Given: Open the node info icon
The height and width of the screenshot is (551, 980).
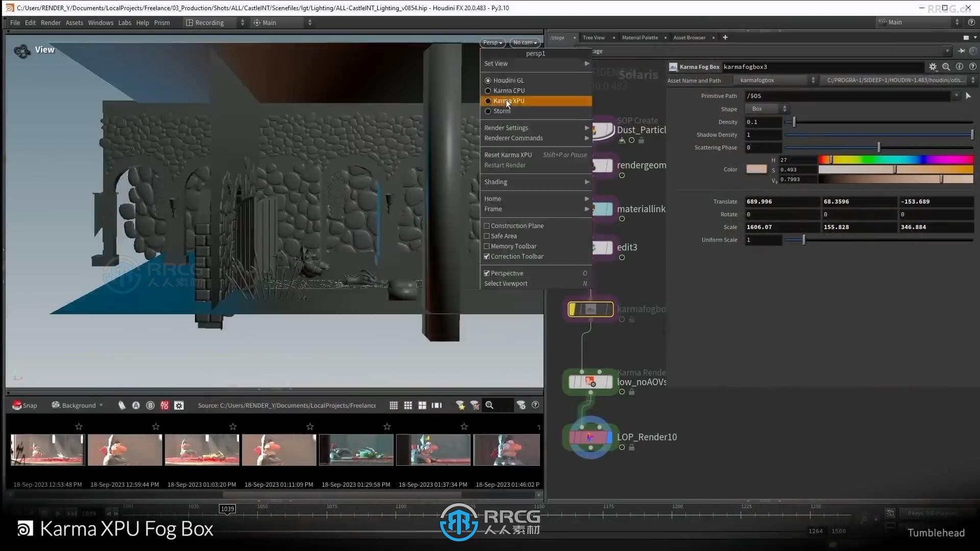Looking at the screenshot, I should [x=959, y=67].
